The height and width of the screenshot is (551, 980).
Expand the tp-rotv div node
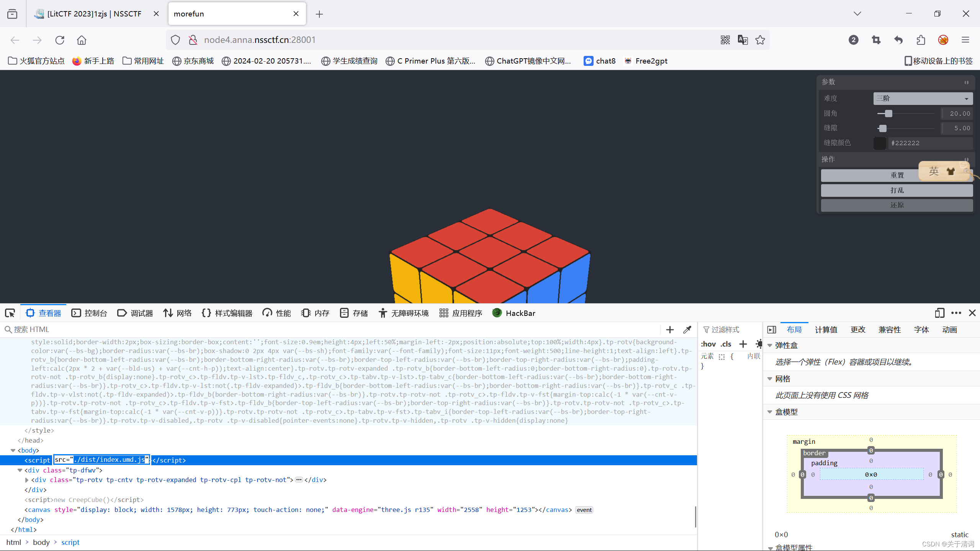coord(27,480)
